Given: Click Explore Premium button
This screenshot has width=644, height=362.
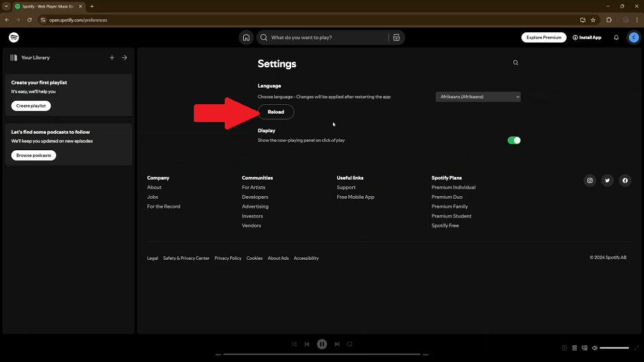Looking at the screenshot, I should click(544, 38).
